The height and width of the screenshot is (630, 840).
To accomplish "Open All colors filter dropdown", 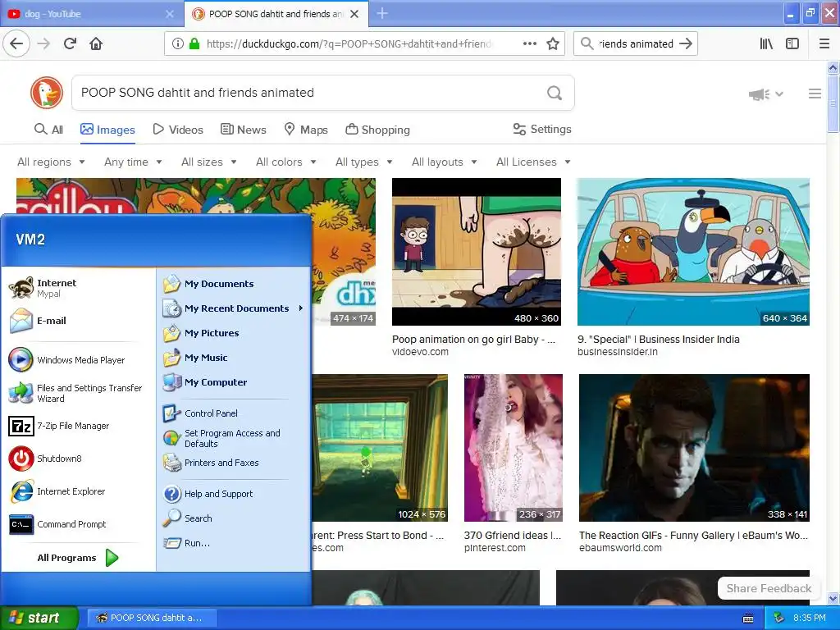I will pos(286,162).
